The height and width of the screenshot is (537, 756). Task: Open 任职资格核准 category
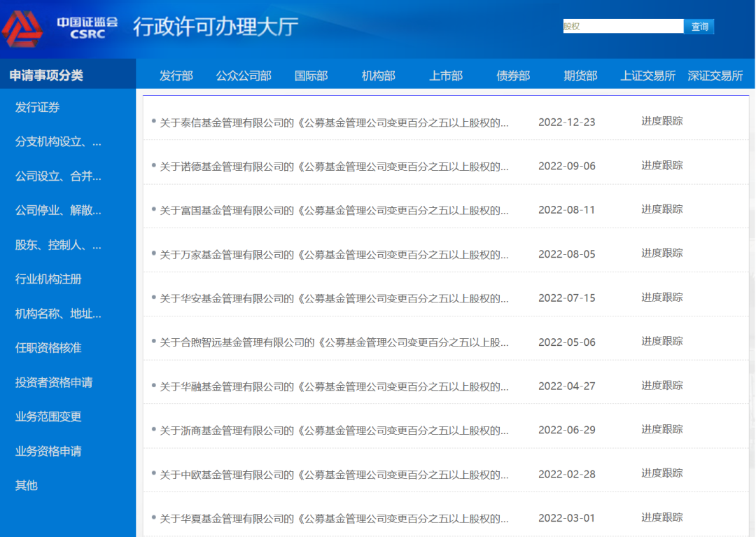pos(48,347)
